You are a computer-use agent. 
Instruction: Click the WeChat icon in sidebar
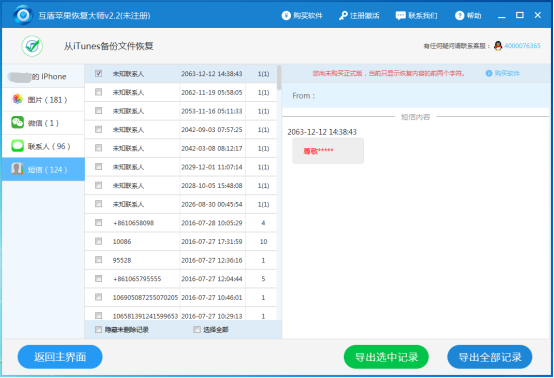click(17, 123)
